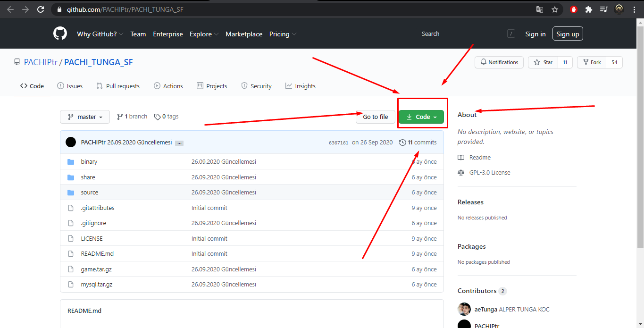Click the browser address bar URL
644x328 pixels.
click(x=125, y=9)
